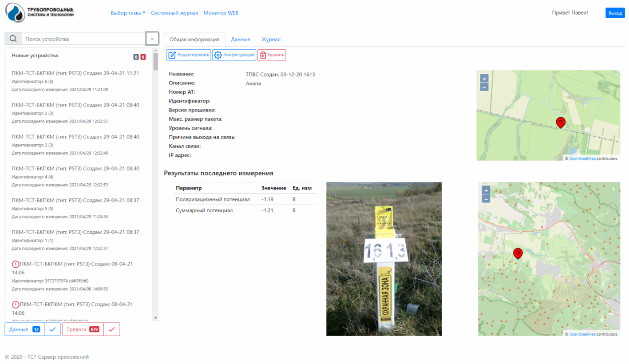Click the Версия прошивки label
The width and height of the screenshot is (629, 364).
tap(192, 110)
